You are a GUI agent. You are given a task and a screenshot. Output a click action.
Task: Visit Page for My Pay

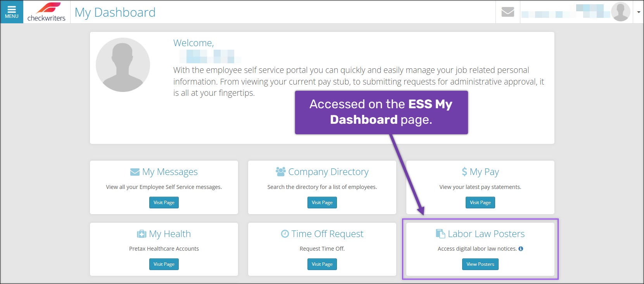(480, 203)
